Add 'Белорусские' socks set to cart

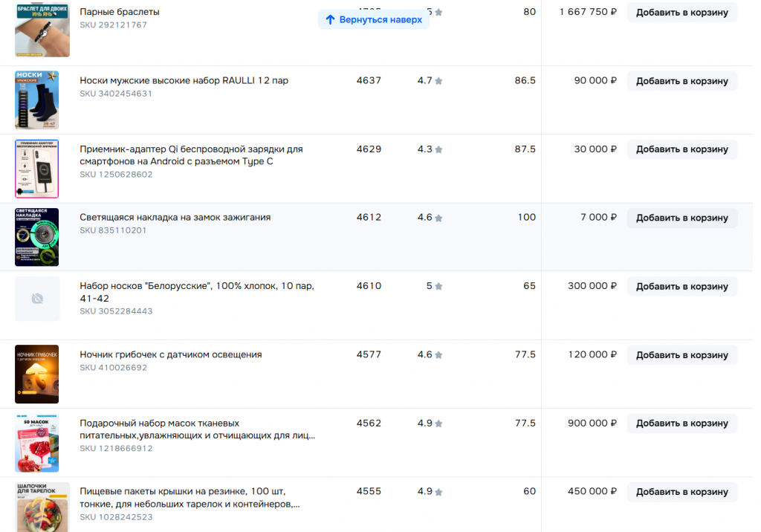click(x=681, y=286)
